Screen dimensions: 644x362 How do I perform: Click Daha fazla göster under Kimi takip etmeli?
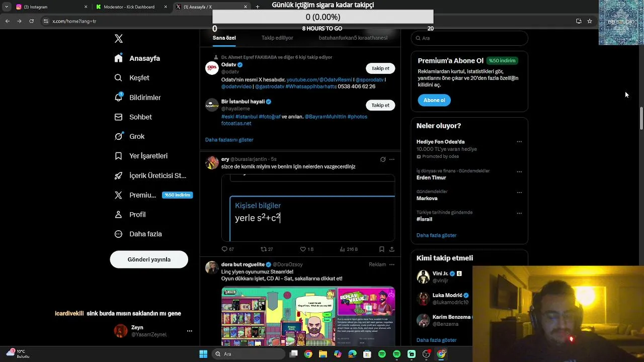click(436, 340)
